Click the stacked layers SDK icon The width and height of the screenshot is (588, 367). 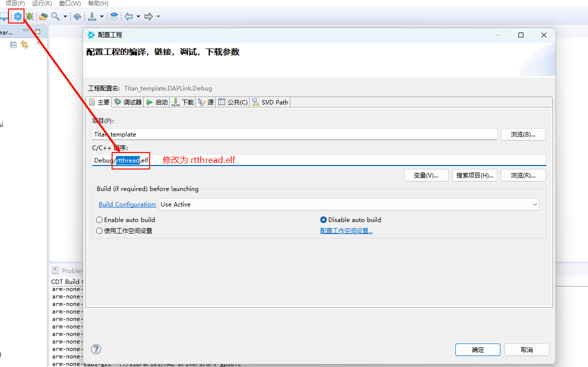115,16
